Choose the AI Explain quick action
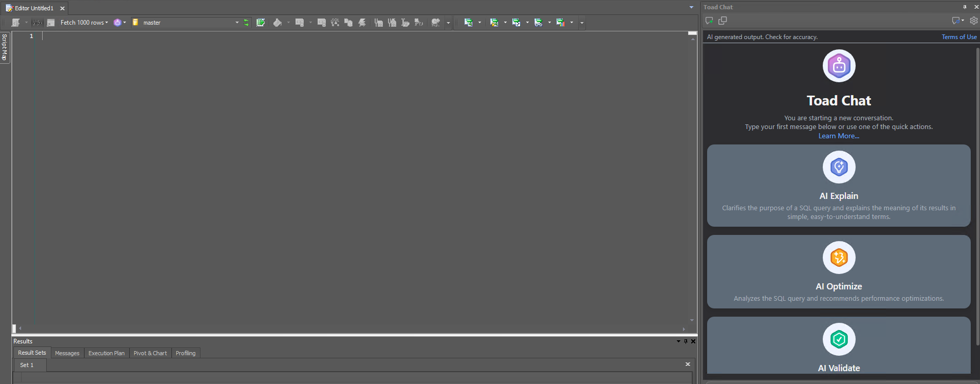Image resolution: width=980 pixels, height=384 pixels. coord(839,186)
